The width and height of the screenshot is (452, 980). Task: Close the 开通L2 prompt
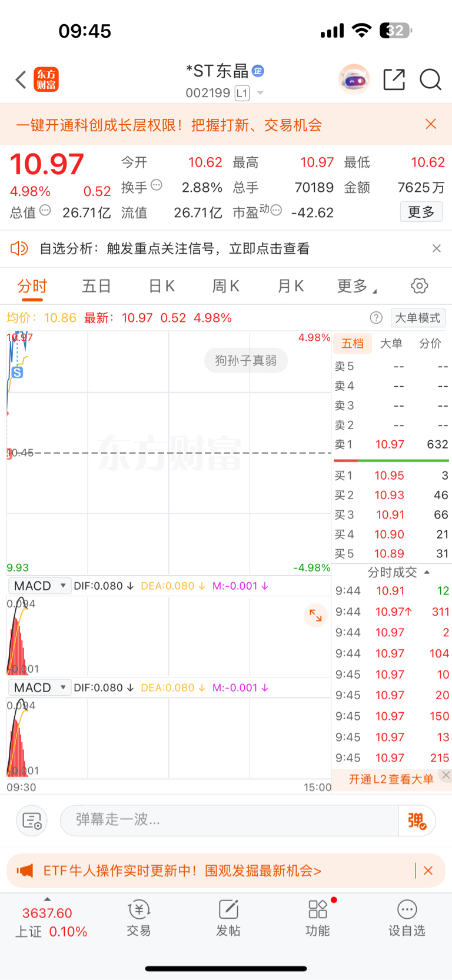click(x=446, y=775)
